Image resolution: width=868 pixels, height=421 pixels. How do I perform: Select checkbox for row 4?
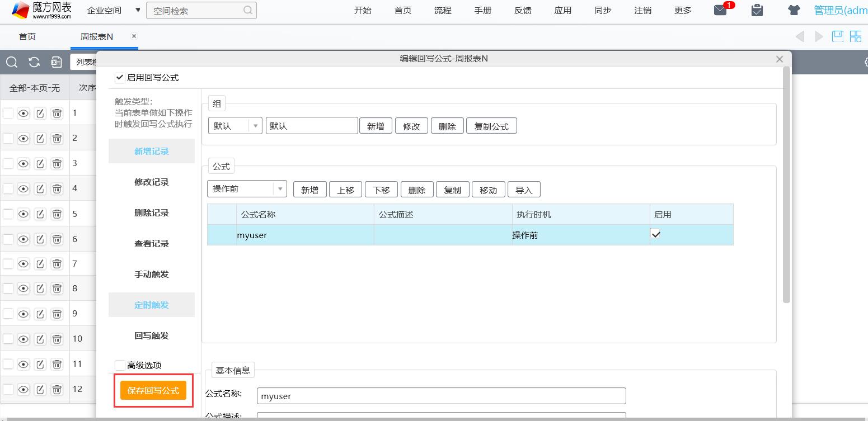pos(8,189)
